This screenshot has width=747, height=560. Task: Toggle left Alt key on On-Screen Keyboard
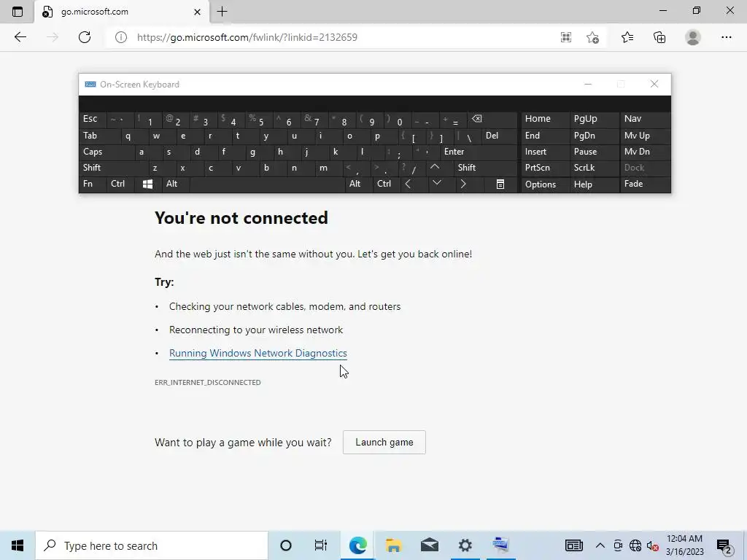175,184
